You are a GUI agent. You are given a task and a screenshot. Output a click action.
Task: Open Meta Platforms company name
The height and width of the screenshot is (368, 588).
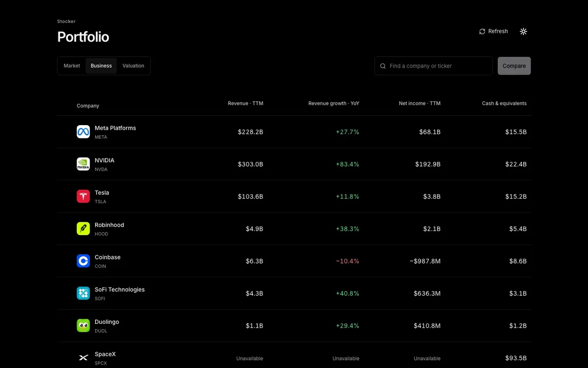(115, 128)
